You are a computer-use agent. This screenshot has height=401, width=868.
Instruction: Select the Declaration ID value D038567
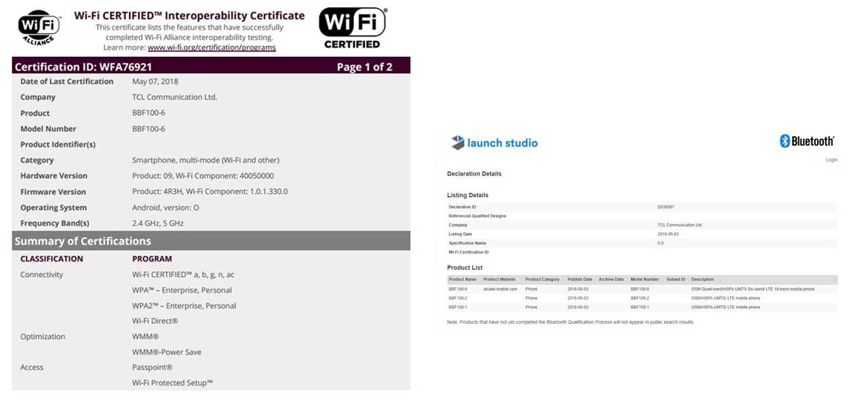point(666,207)
